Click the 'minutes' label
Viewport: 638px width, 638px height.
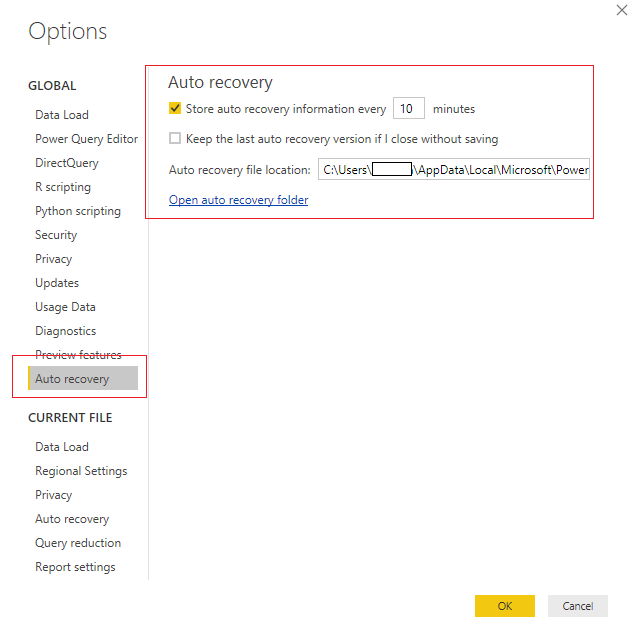tap(454, 109)
